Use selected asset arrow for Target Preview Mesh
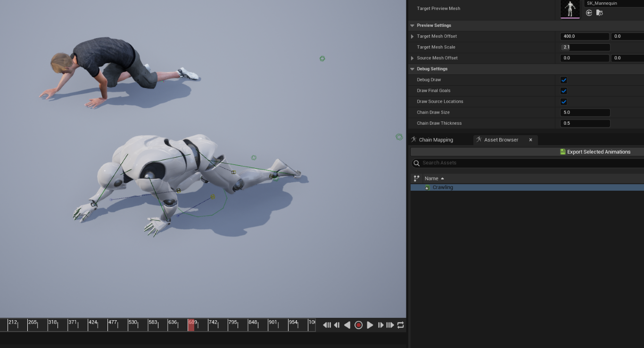The width and height of the screenshot is (644, 348). point(589,13)
